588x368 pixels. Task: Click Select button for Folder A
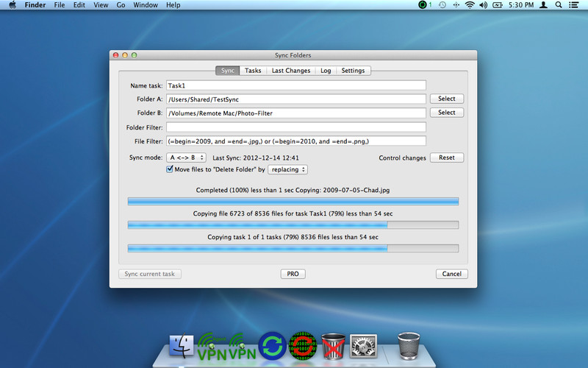447,99
